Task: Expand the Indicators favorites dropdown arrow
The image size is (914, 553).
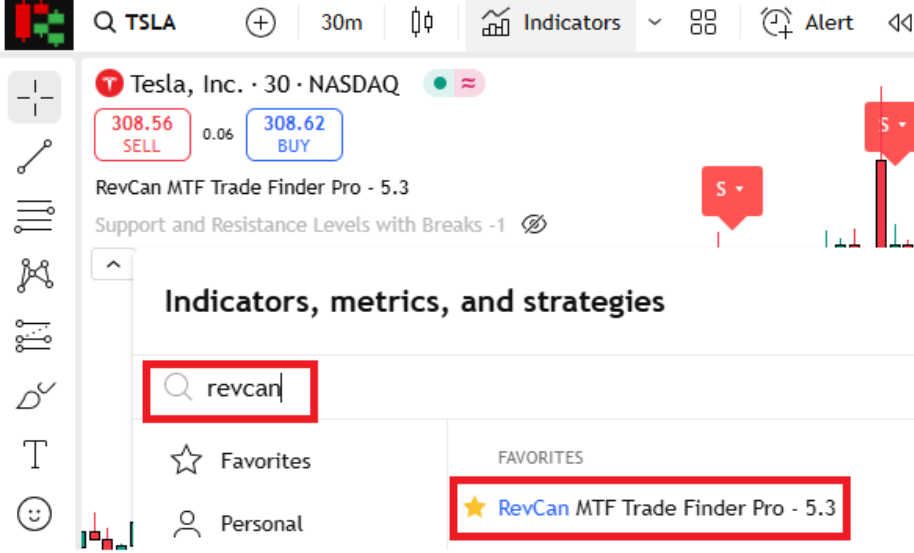Action: [x=655, y=23]
